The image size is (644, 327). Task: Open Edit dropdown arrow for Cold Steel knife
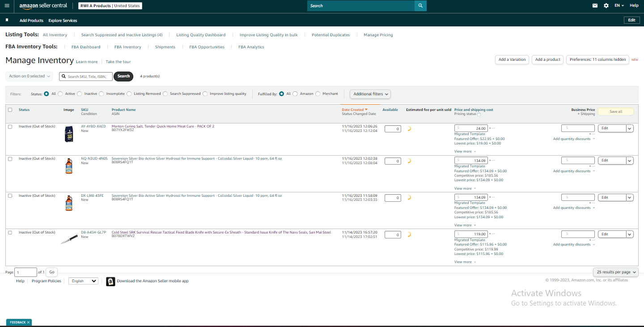630,234
